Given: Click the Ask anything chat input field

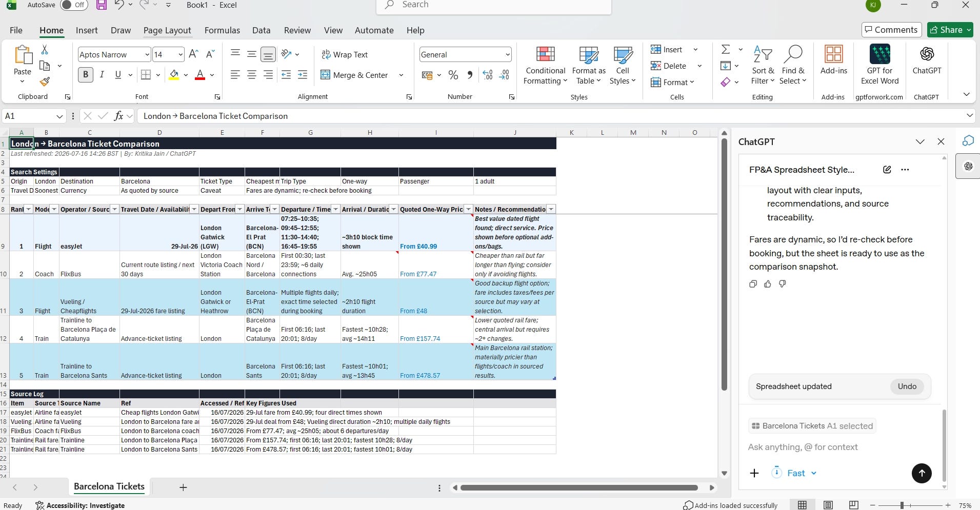Looking at the screenshot, I should (x=841, y=447).
